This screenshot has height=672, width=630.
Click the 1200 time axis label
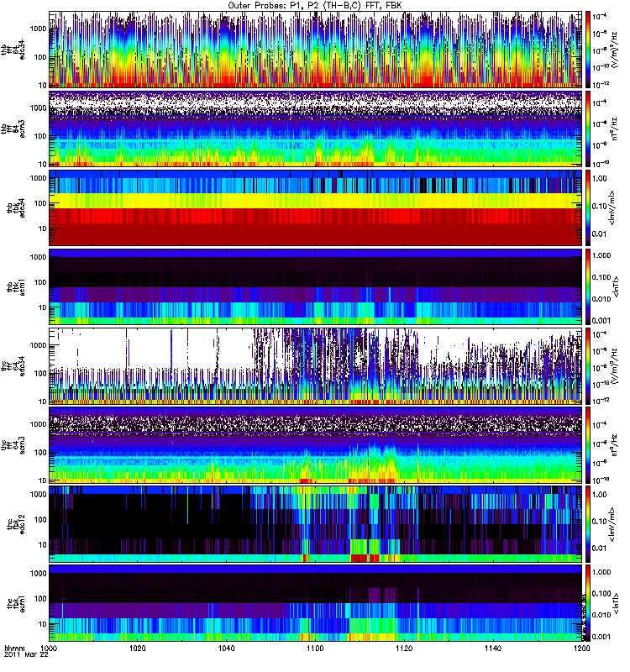[580, 649]
